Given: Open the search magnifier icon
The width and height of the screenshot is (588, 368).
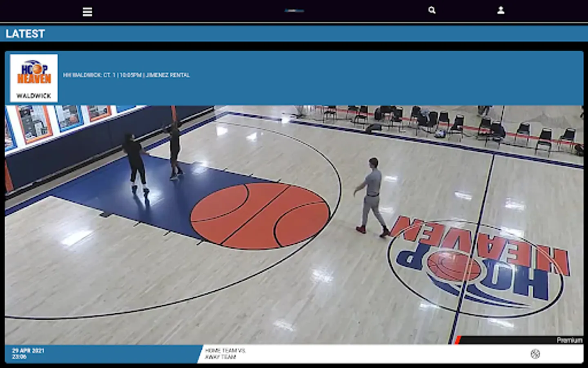Looking at the screenshot, I should pos(432,10).
